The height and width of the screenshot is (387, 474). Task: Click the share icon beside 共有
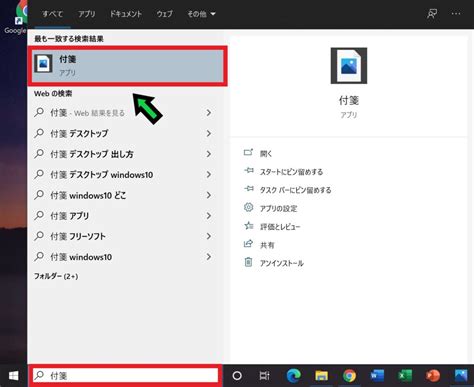click(x=248, y=244)
